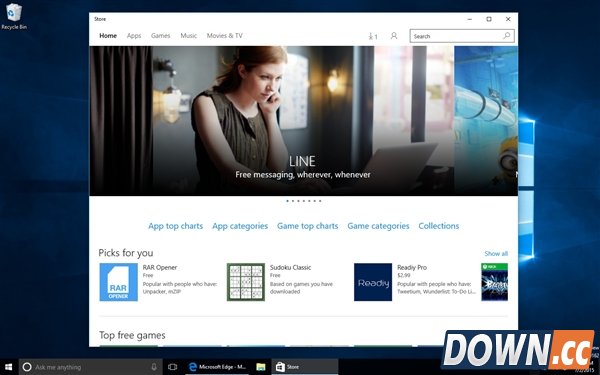Open App top charts link
This screenshot has height=375, width=600.
[176, 226]
